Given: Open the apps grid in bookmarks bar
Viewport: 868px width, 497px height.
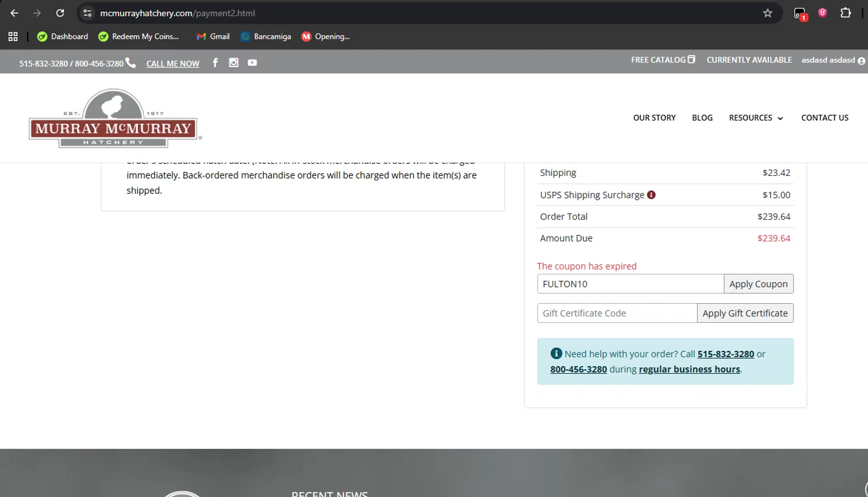Looking at the screenshot, I should pyautogui.click(x=13, y=36).
